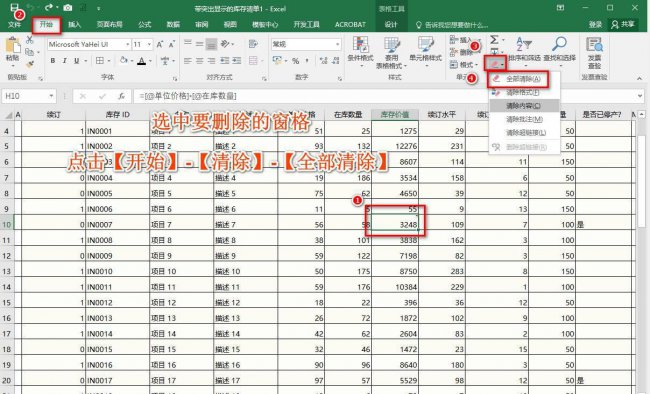650x394 pixels.
Task: Align text left
Action: click(x=188, y=61)
